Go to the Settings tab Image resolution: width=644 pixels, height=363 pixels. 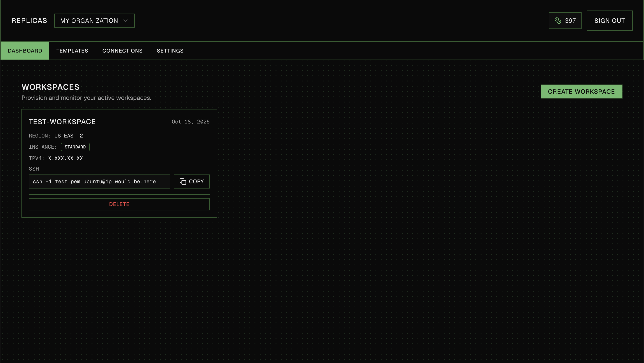(170, 51)
